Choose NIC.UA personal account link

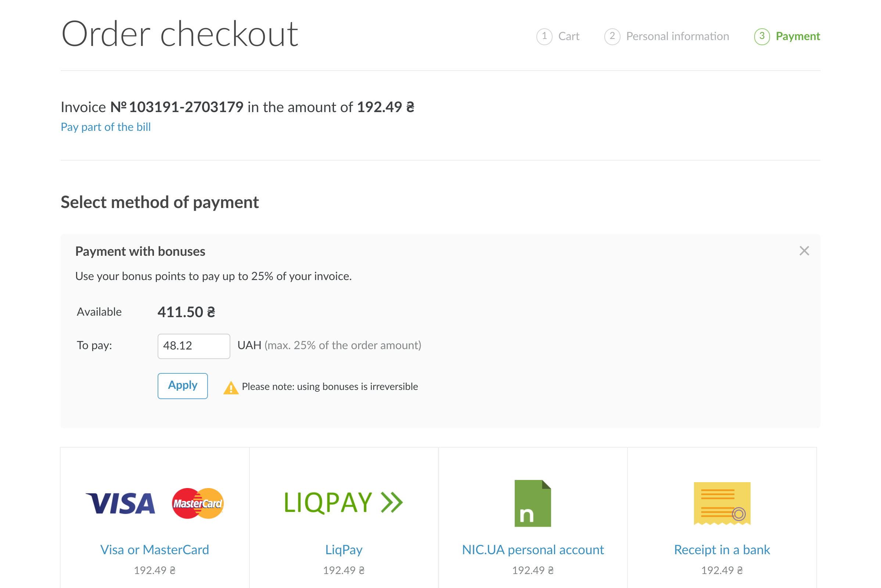click(x=532, y=549)
